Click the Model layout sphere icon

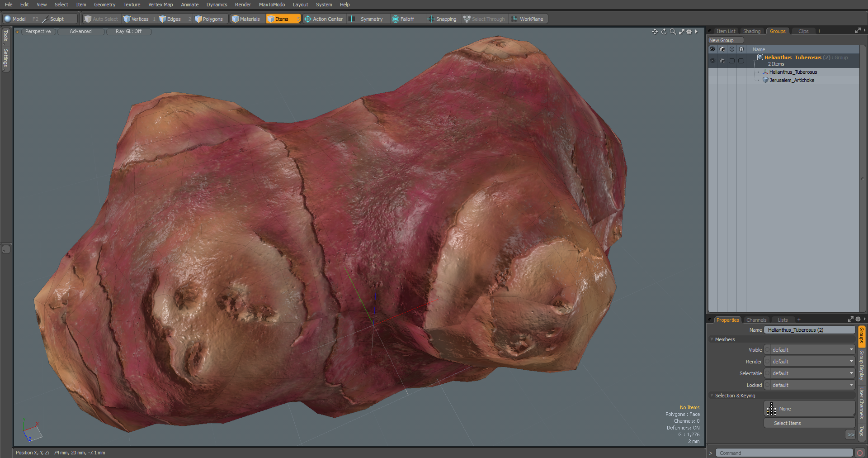click(x=8, y=19)
